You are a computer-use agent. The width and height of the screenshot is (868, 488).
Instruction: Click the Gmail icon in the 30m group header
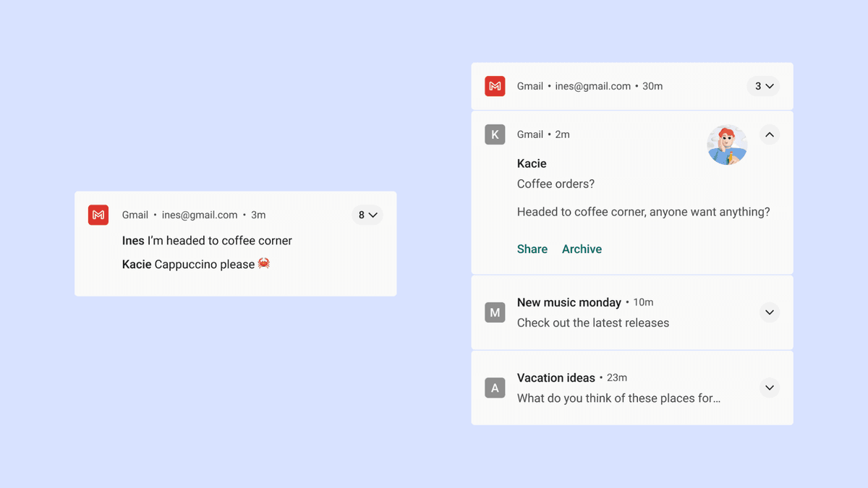coord(495,86)
